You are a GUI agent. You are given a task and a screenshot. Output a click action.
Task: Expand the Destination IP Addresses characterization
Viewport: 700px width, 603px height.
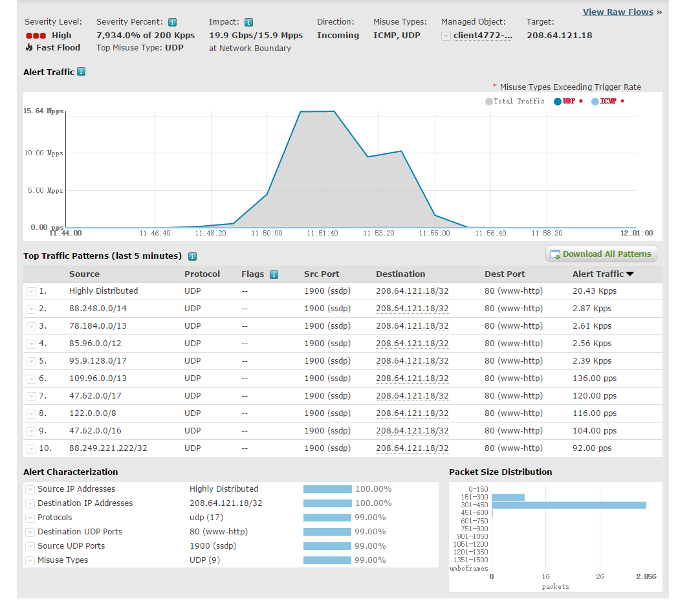(x=30, y=504)
